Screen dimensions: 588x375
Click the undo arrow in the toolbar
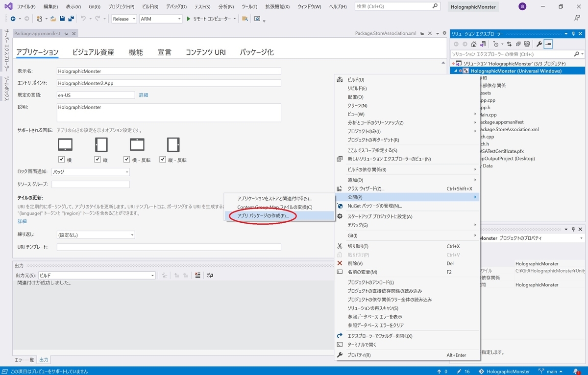click(83, 19)
